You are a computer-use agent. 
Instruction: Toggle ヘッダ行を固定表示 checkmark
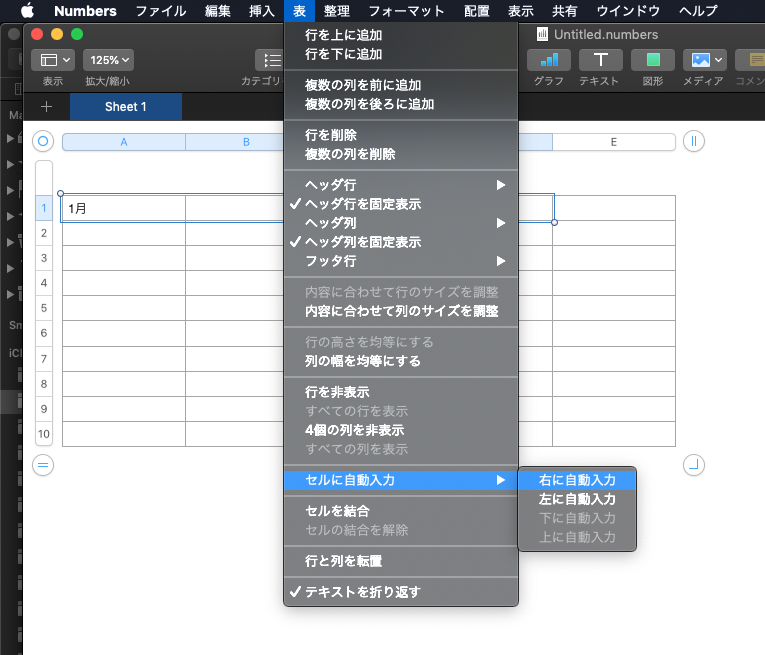coord(401,204)
